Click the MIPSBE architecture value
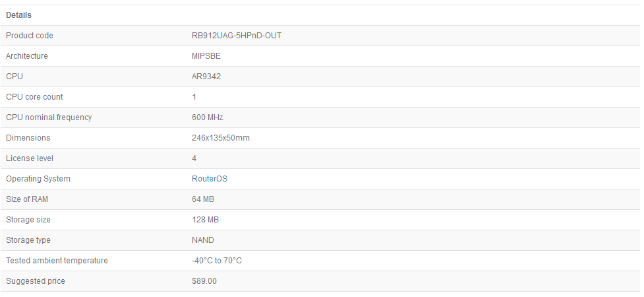The height and width of the screenshot is (297, 644). coord(206,56)
